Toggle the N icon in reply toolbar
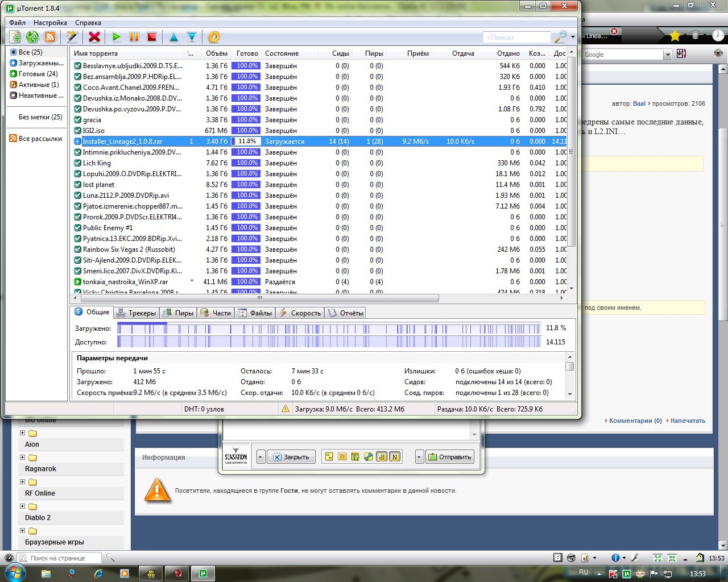Screen dimensions: 728x582 point(395,456)
